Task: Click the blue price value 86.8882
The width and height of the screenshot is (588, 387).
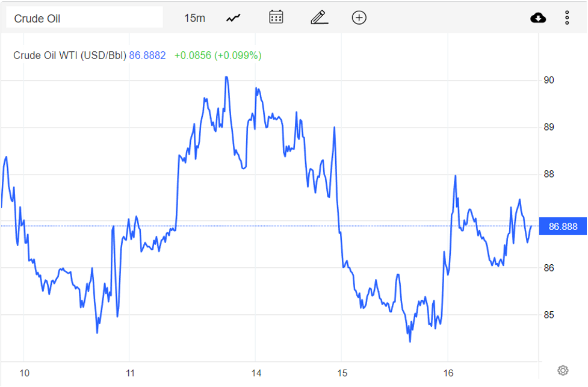Action: coord(147,55)
